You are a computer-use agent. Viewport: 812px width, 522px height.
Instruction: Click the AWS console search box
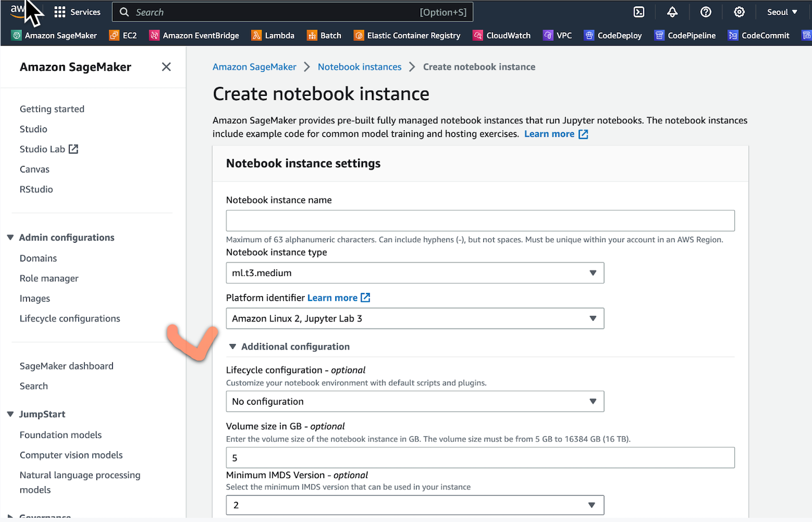[x=293, y=12]
